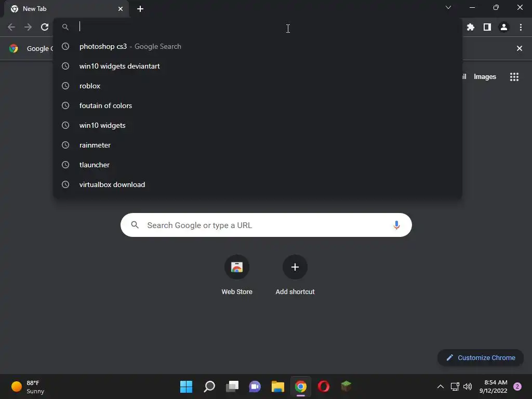
Task: Open the Google apps grid
Action: tap(514, 77)
